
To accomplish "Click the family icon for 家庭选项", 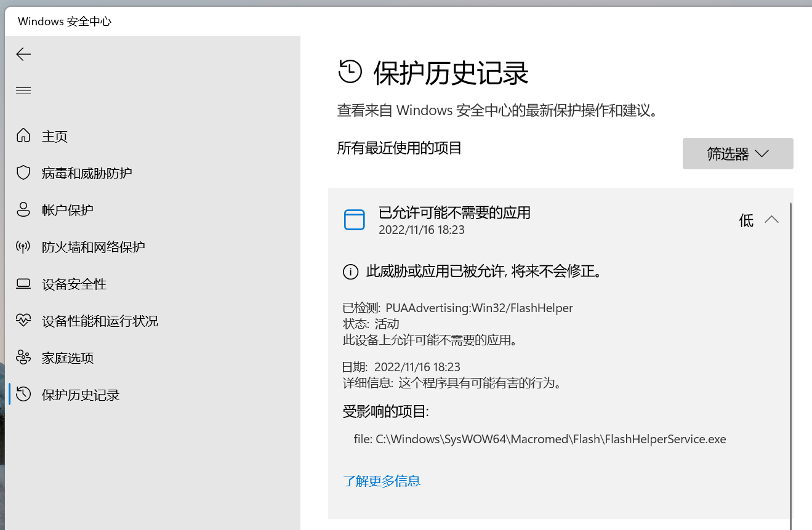I will pos(23,358).
